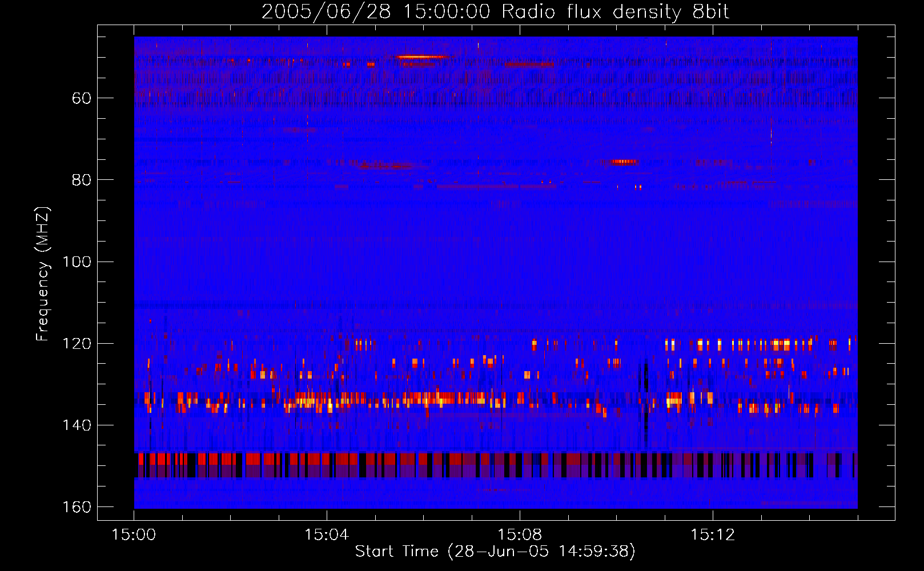Click the 15:08 time tick label
Screen dimensions: 924x571
[520, 535]
